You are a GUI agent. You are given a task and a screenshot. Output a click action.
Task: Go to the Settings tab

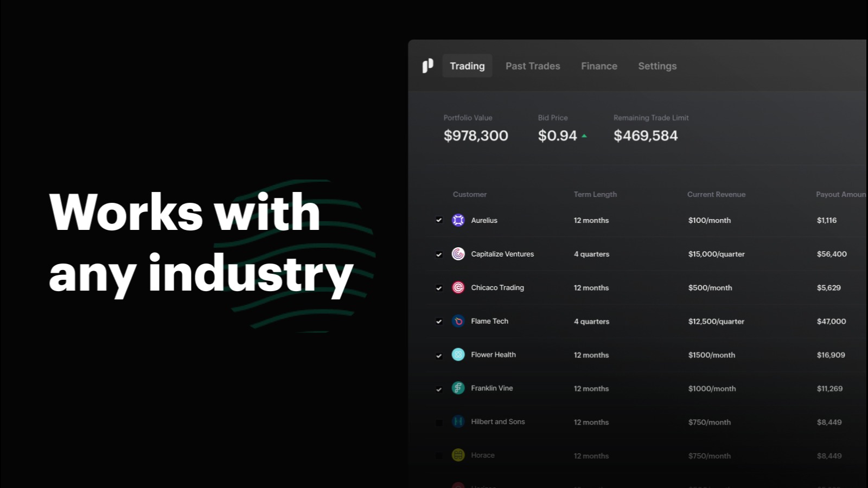[657, 66]
